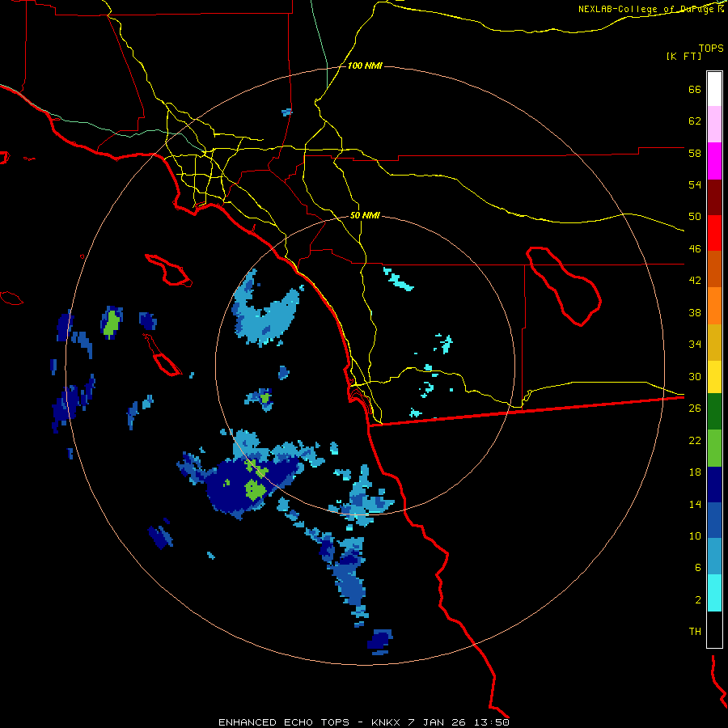Click the 'KNKX' station identifier in the caption

click(387, 722)
